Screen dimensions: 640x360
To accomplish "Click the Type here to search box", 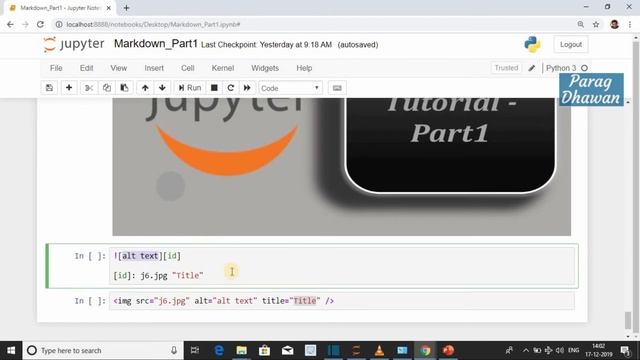I will (103, 350).
